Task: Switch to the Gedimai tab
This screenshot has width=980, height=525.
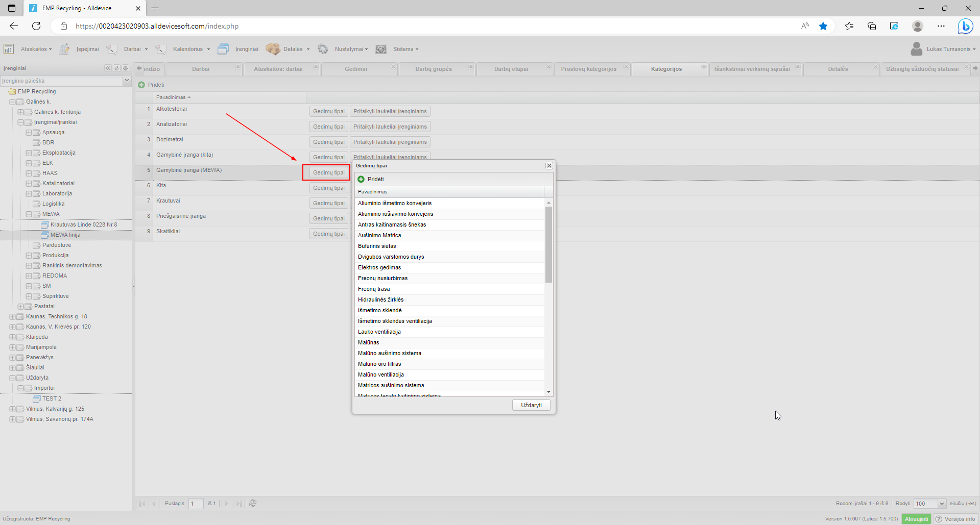Action: tap(355, 69)
